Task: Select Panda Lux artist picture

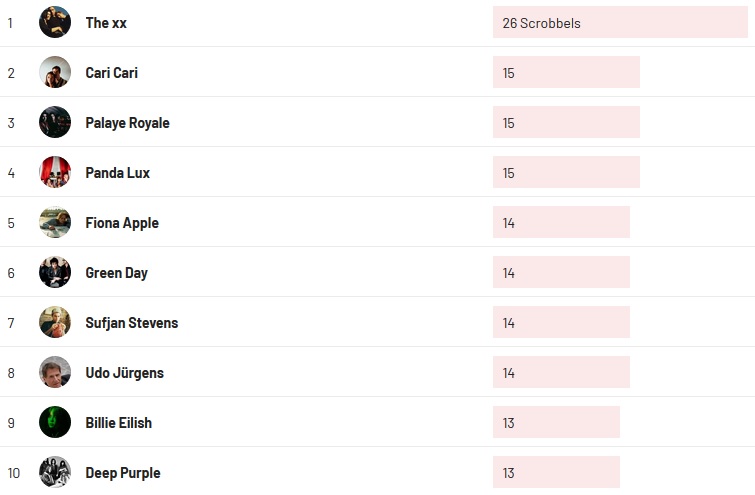Action: (55, 172)
